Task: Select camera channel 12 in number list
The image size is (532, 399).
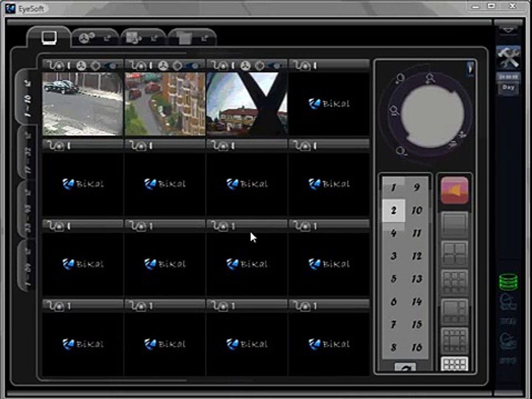Action: (x=417, y=256)
